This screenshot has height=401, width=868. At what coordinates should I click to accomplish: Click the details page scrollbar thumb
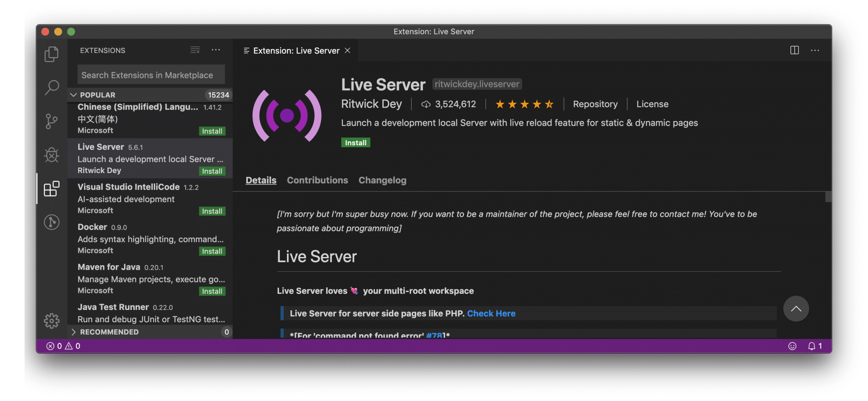point(828,197)
